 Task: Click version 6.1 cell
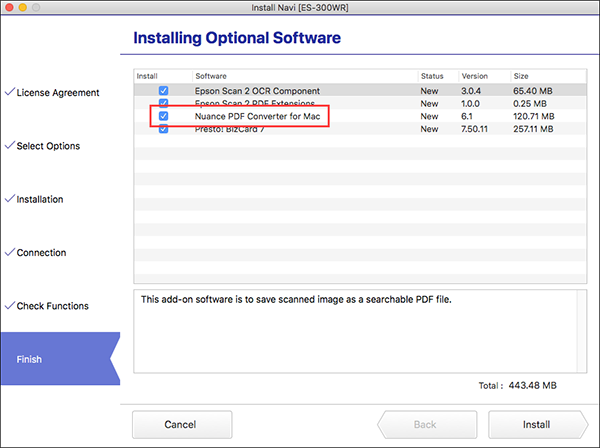466,116
